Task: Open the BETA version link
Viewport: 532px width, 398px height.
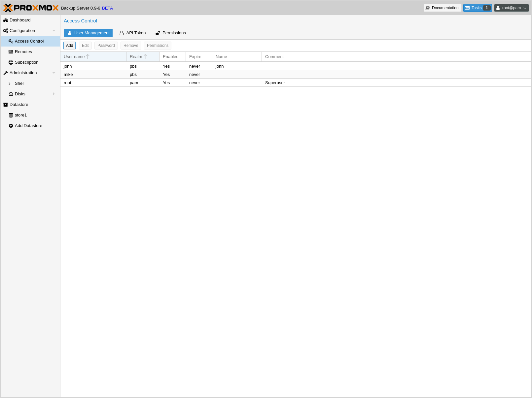Action: pyautogui.click(x=107, y=8)
